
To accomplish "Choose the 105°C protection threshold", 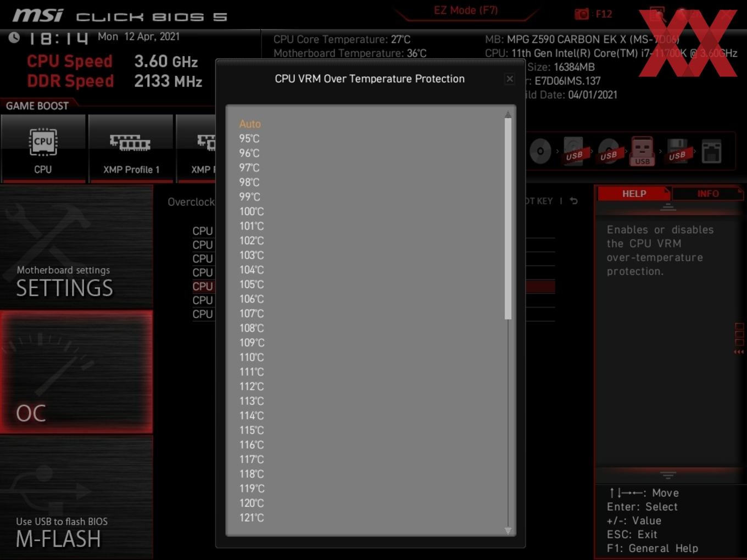I will coord(252,284).
